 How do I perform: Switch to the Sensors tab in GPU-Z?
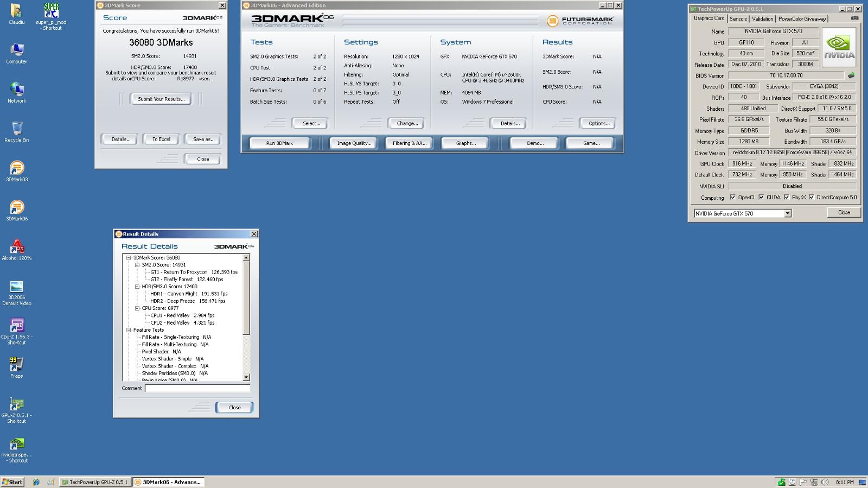point(738,18)
